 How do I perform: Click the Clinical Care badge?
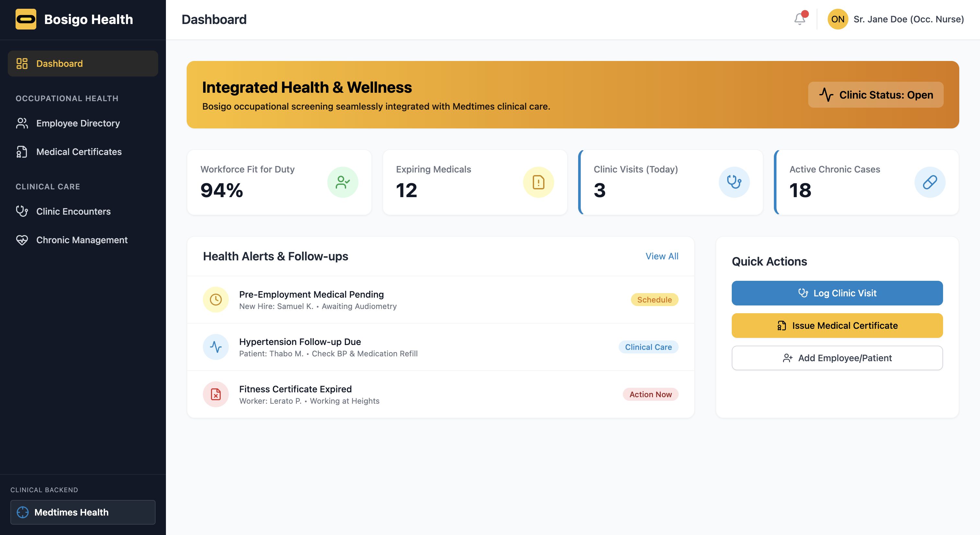point(648,347)
